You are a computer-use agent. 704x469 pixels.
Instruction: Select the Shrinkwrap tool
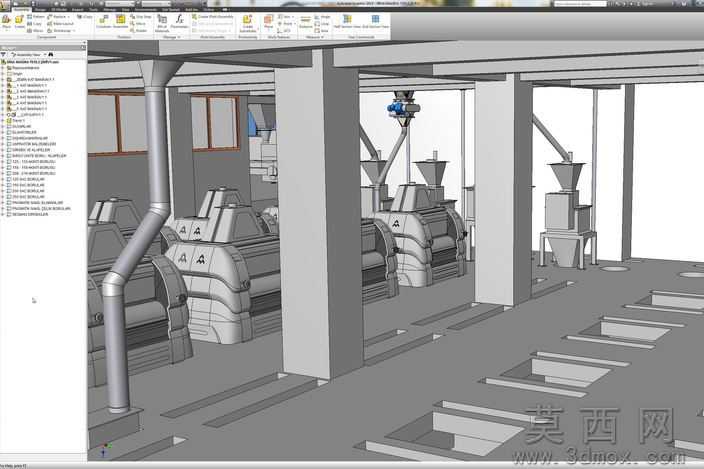click(59, 31)
